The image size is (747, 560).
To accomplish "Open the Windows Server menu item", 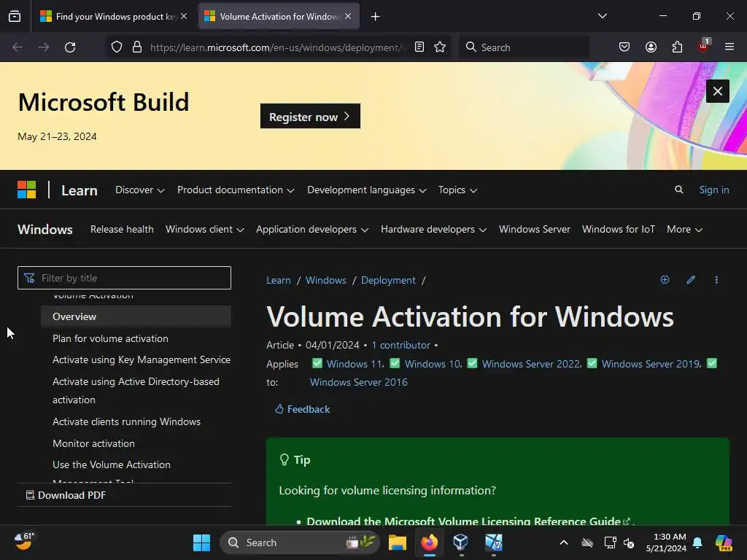I will pyautogui.click(x=535, y=229).
